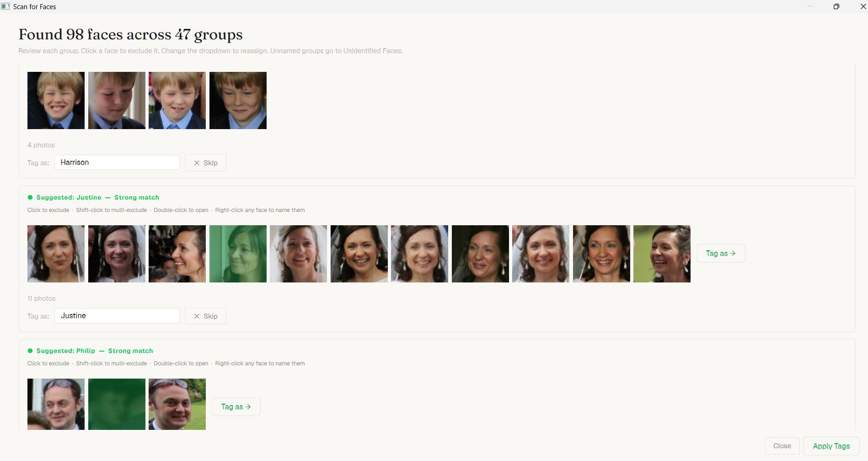Click green dot beside Suggested: Justine

click(x=30, y=197)
